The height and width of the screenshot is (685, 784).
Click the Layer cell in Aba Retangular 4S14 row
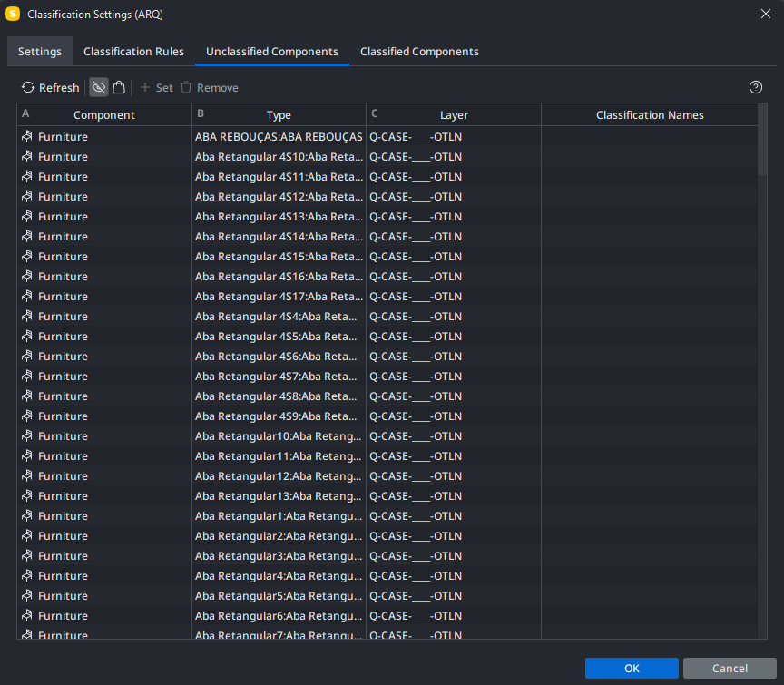coord(454,237)
